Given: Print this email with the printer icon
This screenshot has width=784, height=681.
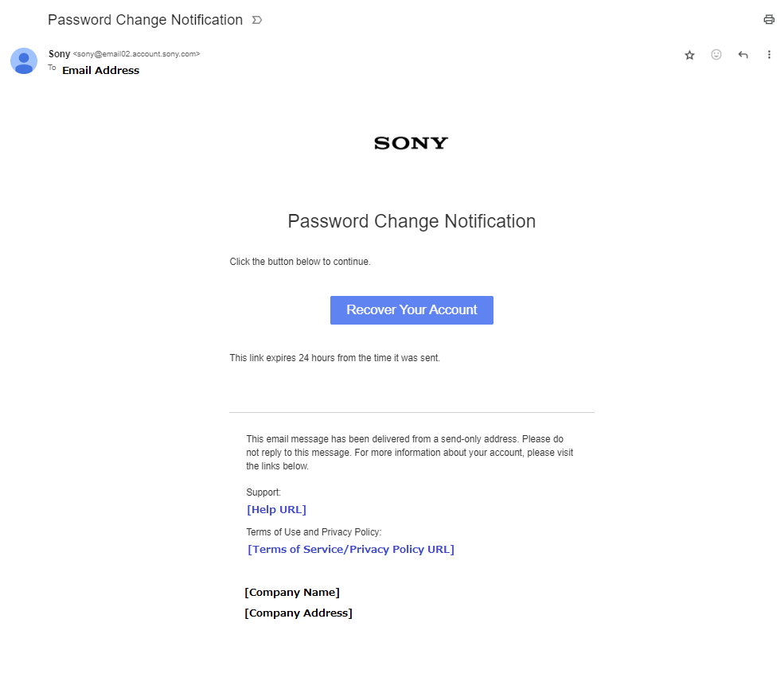Looking at the screenshot, I should point(768,20).
